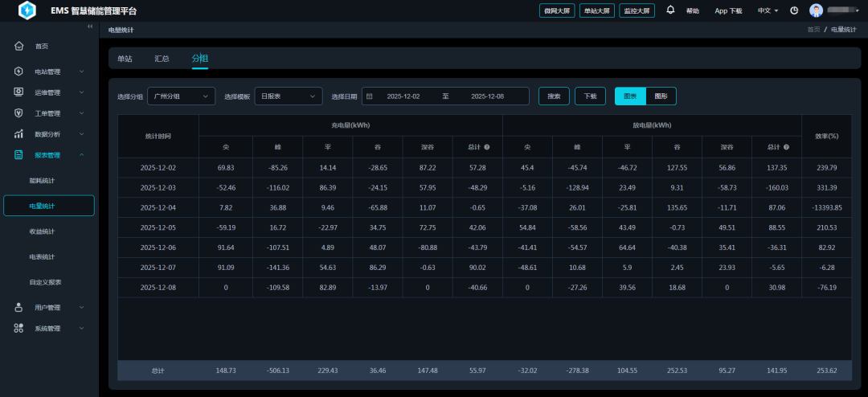Switch to the 单站 tab
Image resolution: width=868 pixels, height=397 pixels.
pyautogui.click(x=125, y=59)
